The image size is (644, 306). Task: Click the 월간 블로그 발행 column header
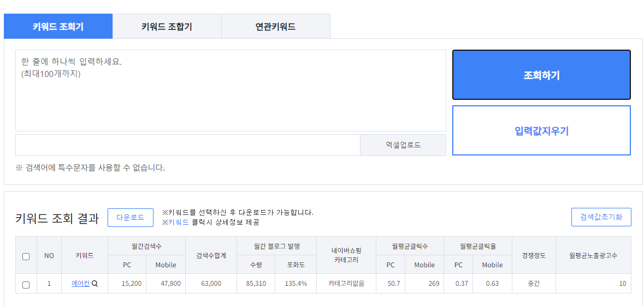tap(277, 246)
